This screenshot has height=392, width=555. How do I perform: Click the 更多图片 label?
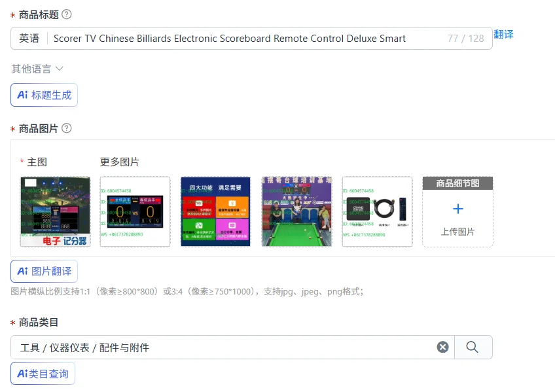coord(120,162)
